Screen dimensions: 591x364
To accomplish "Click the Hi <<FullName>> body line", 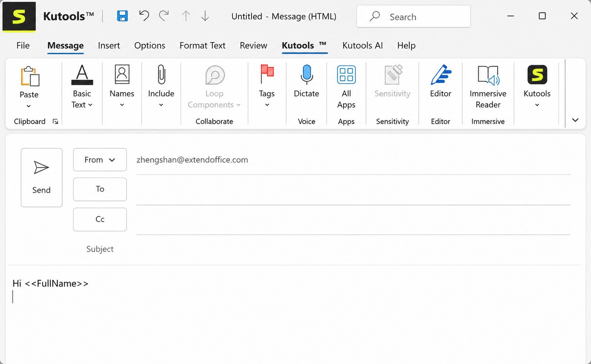I will pos(50,284).
